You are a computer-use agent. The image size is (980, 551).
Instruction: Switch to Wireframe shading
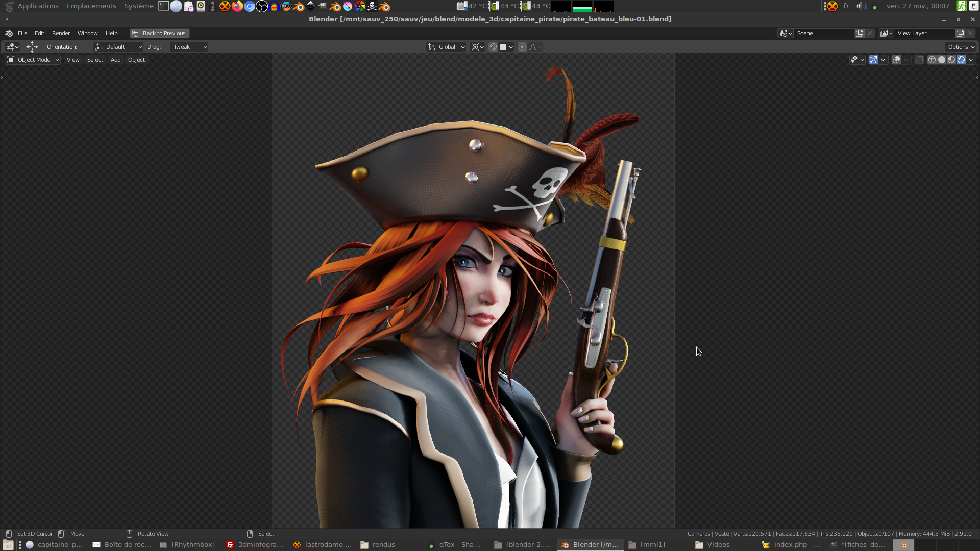pyautogui.click(x=932, y=60)
